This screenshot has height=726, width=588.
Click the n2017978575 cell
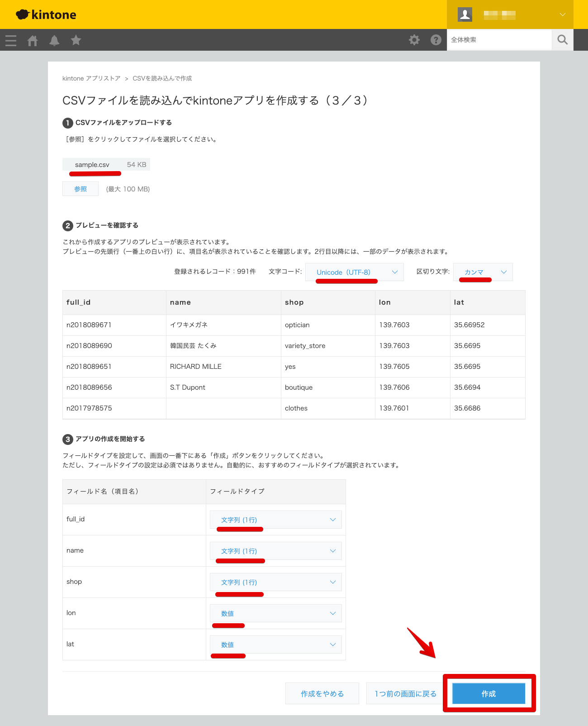click(x=114, y=408)
